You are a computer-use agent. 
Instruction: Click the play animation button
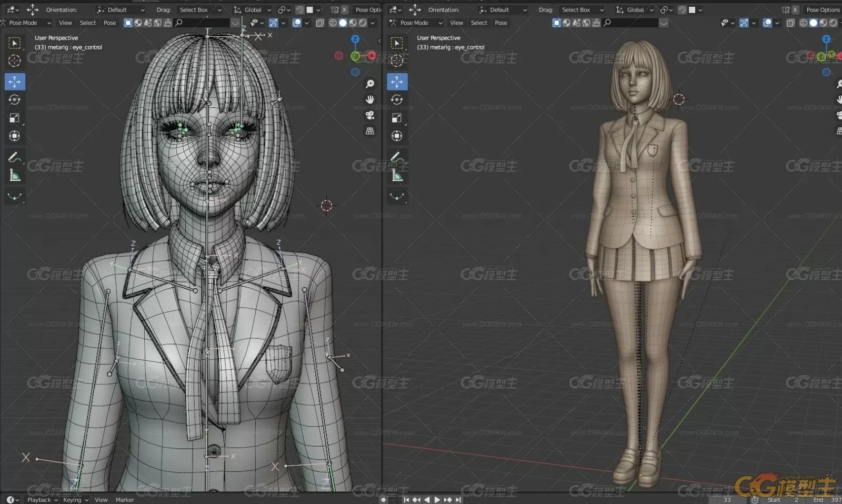coord(437,500)
